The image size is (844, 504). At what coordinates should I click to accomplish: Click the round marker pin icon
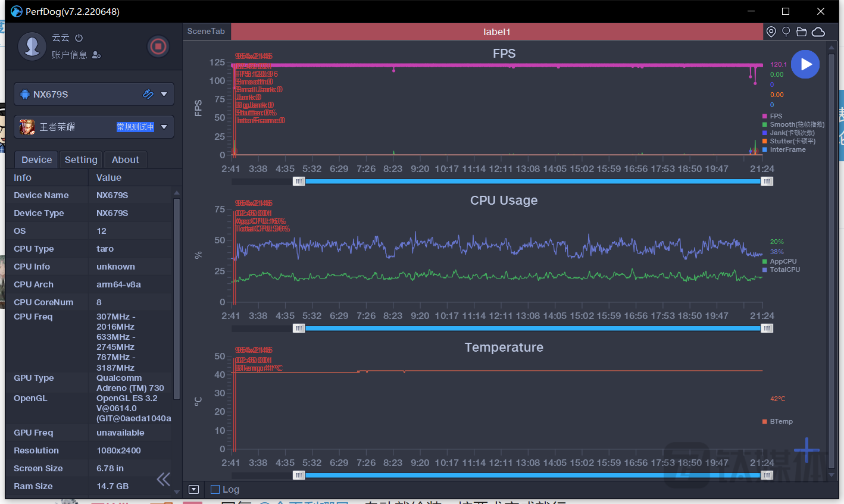click(786, 32)
